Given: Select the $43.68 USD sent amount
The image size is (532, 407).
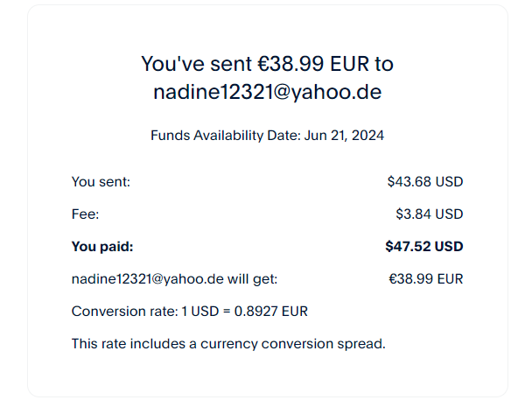Looking at the screenshot, I should point(424,182).
